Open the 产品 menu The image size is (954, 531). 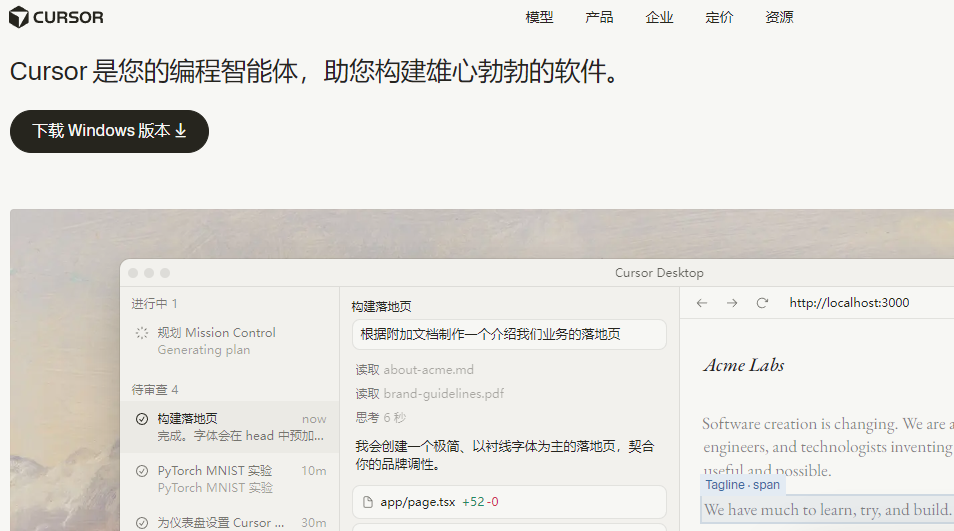coord(599,17)
